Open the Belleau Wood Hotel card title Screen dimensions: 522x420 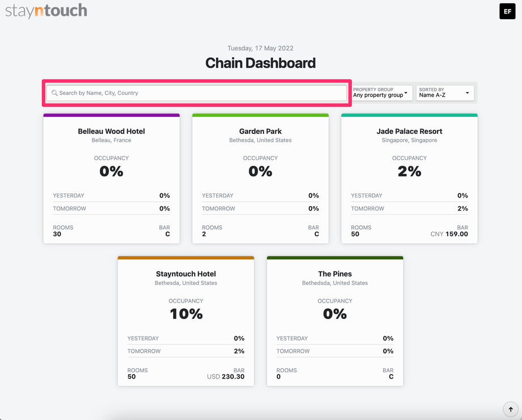point(111,131)
